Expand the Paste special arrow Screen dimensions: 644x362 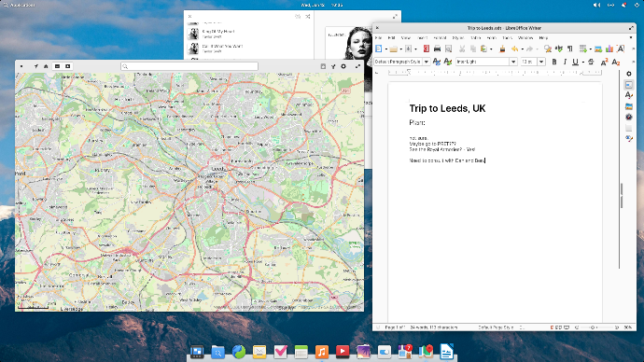[x=491, y=49]
